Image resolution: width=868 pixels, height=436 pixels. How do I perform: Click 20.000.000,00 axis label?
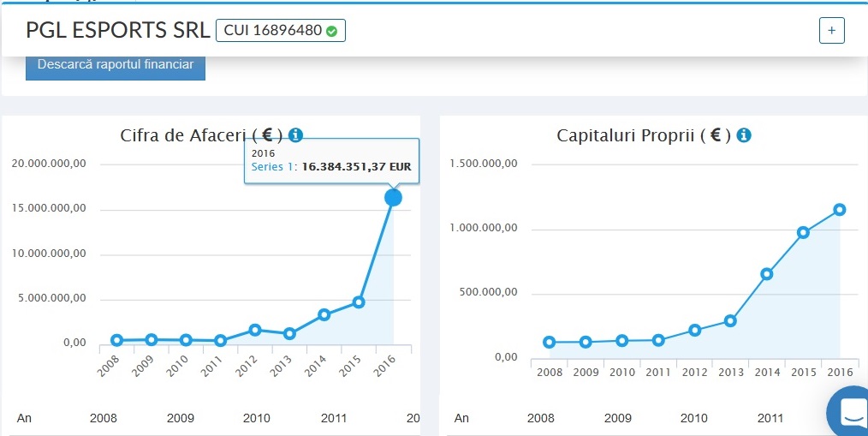point(50,164)
